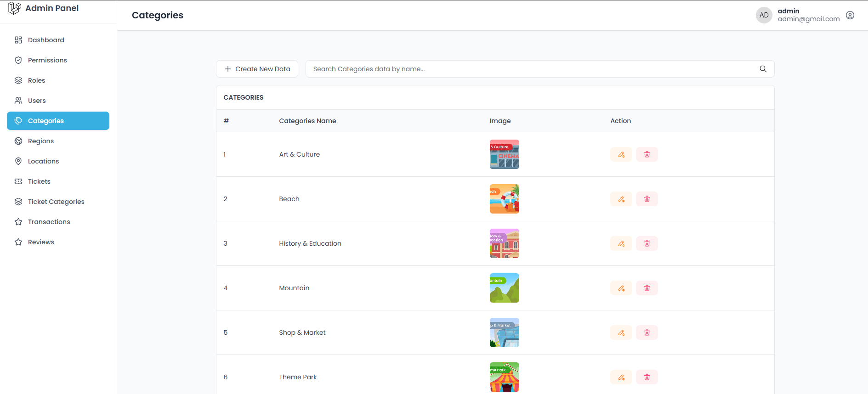Click the Categories Name column header
The width and height of the screenshot is (868, 394).
click(x=307, y=121)
